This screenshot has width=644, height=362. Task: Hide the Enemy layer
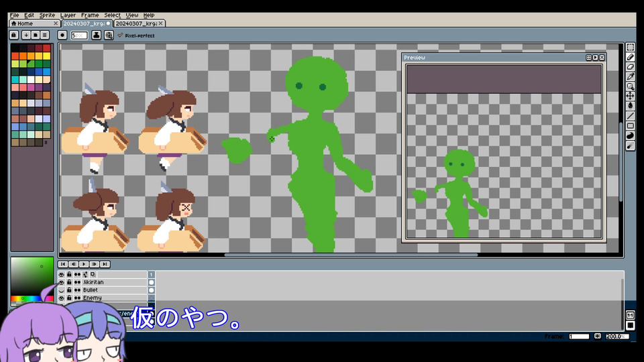(62, 298)
